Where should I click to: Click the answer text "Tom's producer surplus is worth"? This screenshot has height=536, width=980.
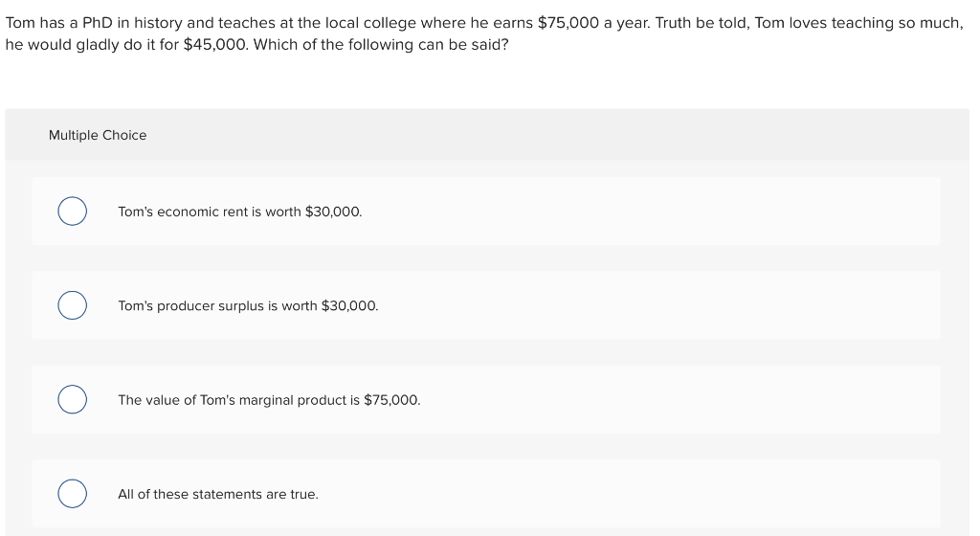pos(217,305)
